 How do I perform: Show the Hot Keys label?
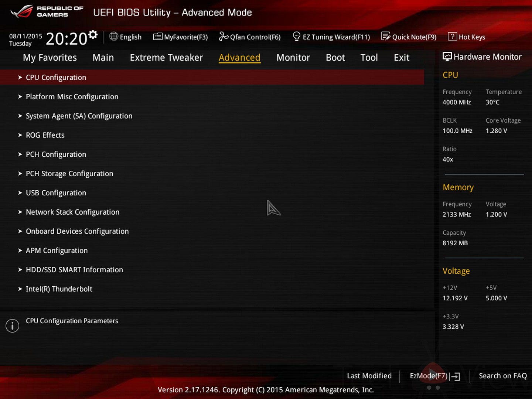click(472, 37)
